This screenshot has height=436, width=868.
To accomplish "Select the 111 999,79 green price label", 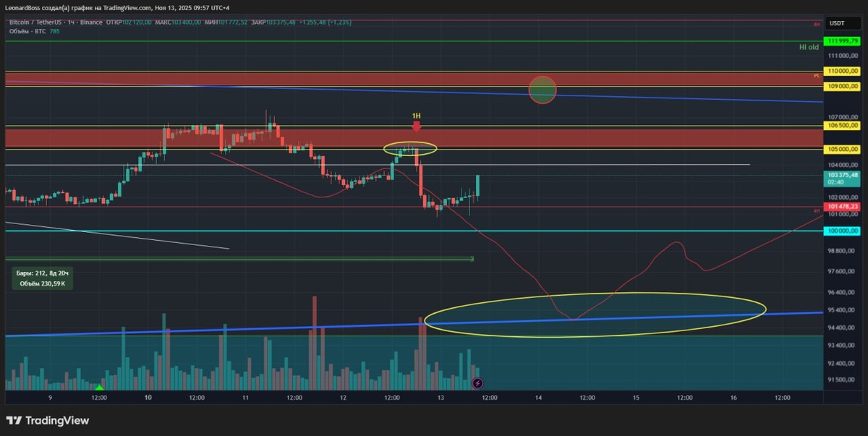I will 843,41.
